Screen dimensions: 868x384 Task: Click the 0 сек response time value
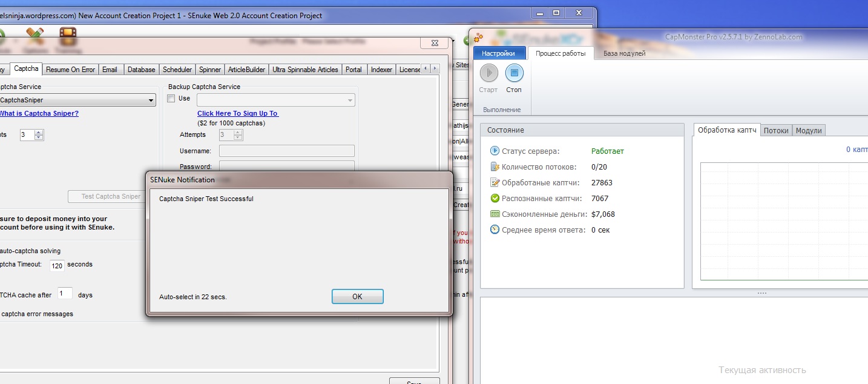coord(601,230)
